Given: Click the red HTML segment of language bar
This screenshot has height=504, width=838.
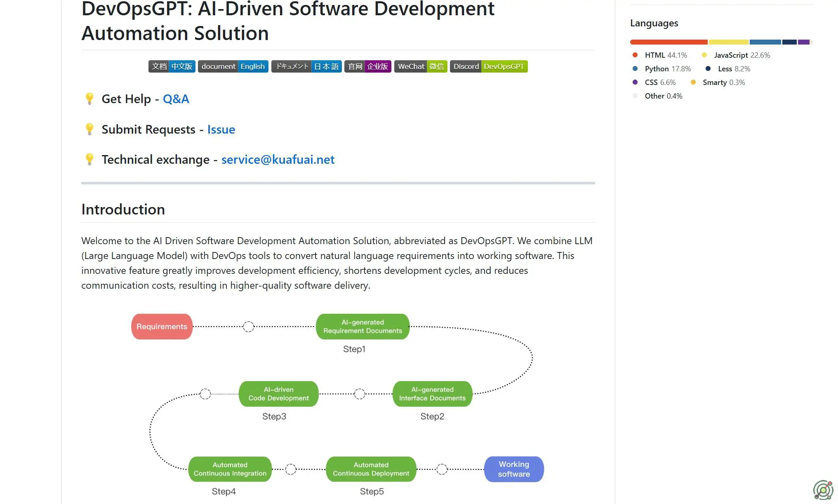Looking at the screenshot, I should point(669,42).
